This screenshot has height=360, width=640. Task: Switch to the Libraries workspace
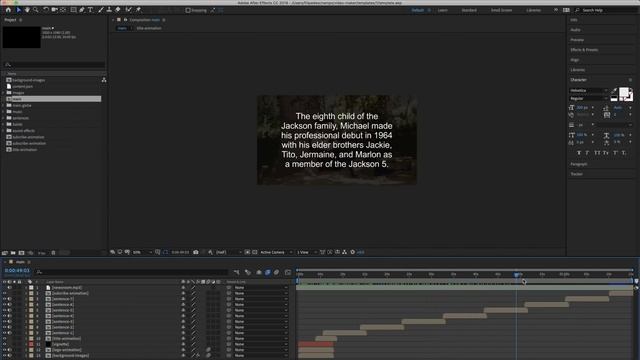533,10
